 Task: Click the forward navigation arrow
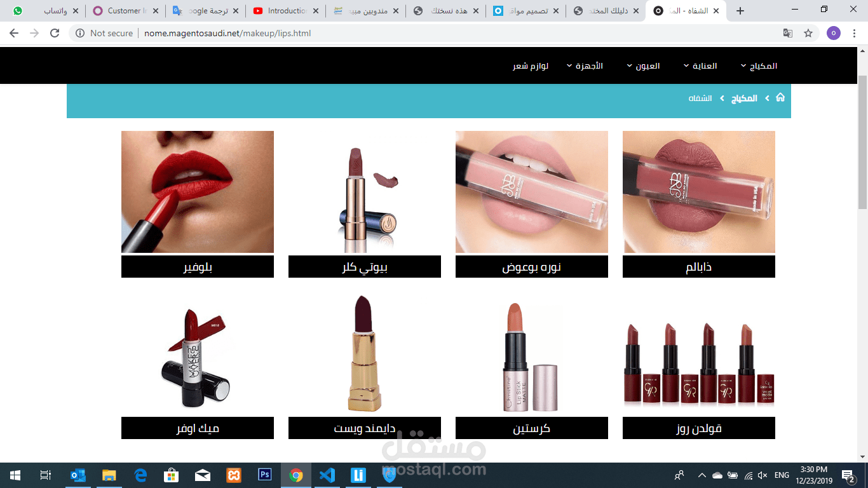coord(34,33)
